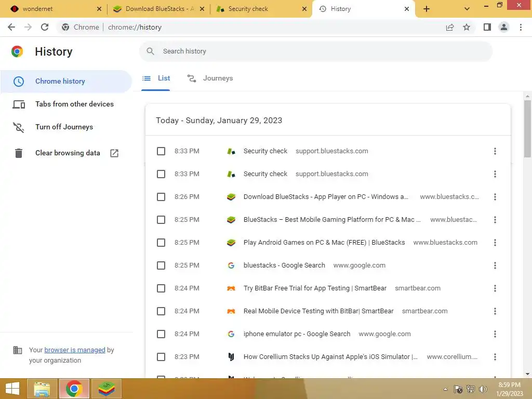
Task: Close the History tab
Action: (x=407, y=9)
